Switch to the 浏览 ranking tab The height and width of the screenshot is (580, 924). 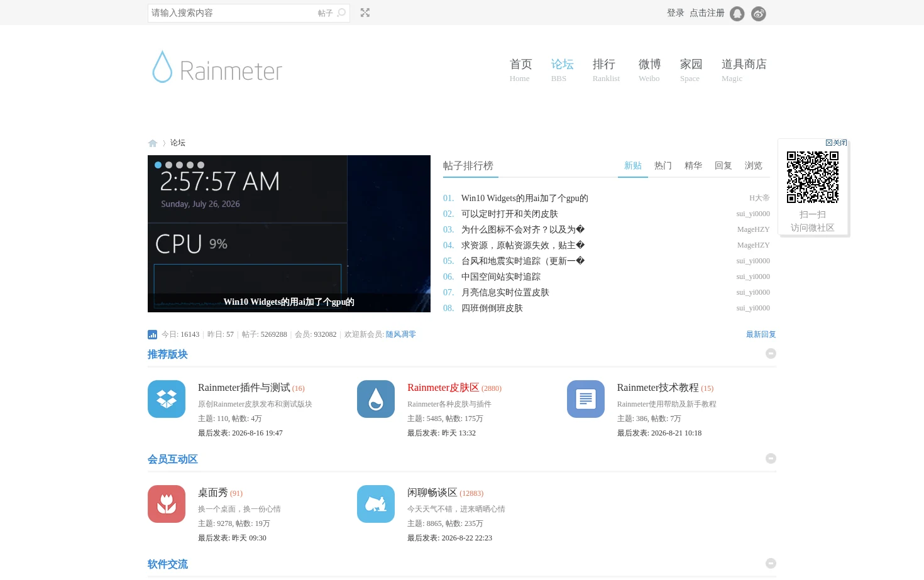tap(754, 166)
